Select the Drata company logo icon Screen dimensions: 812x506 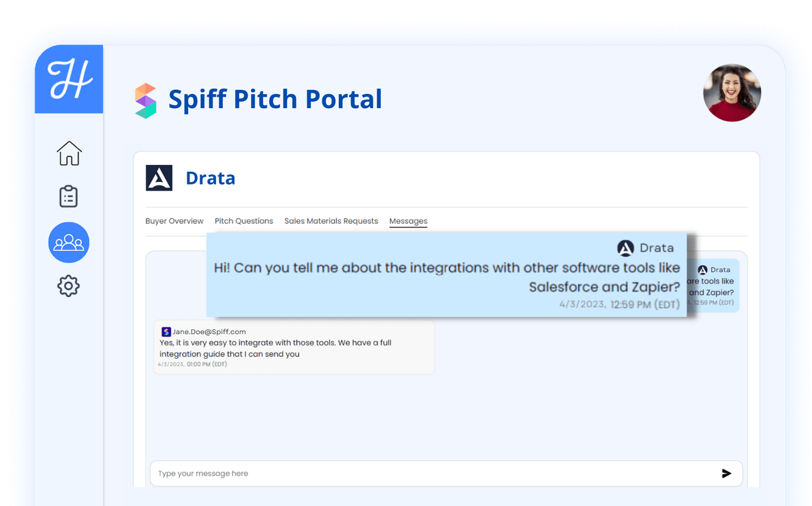tap(158, 177)
